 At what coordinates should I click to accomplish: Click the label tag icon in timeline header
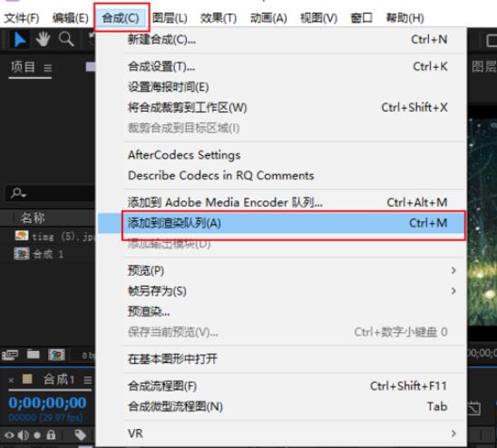click(x=80, y=434)
